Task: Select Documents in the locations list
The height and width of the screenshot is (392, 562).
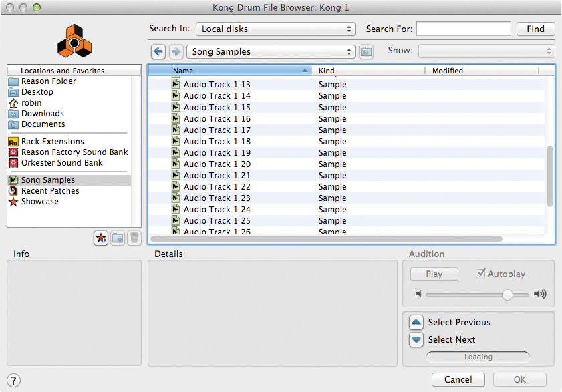Action: [43, 124]
